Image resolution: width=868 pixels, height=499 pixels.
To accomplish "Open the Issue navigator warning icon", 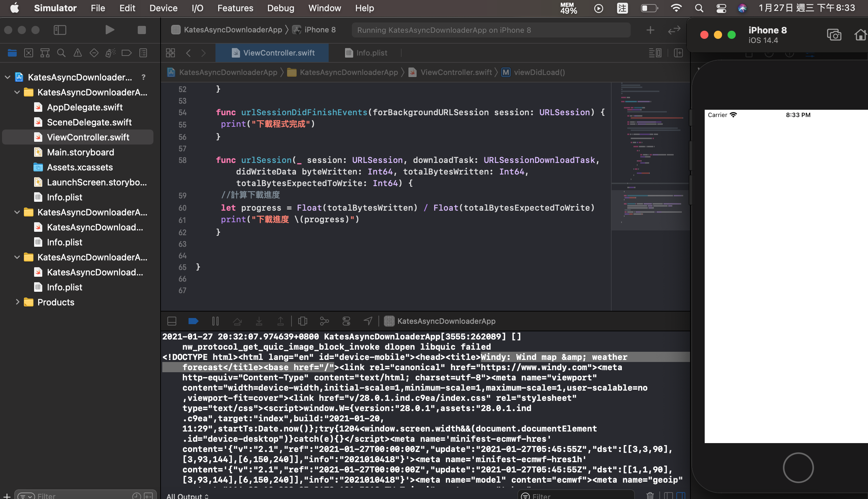I will coord(78,53).
